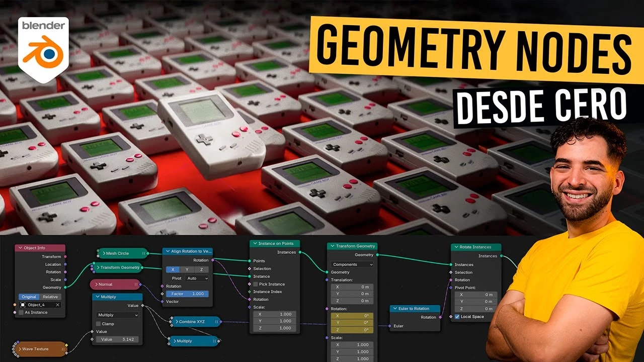Click the Scale X field in Instance on Points

pos(274,314)
